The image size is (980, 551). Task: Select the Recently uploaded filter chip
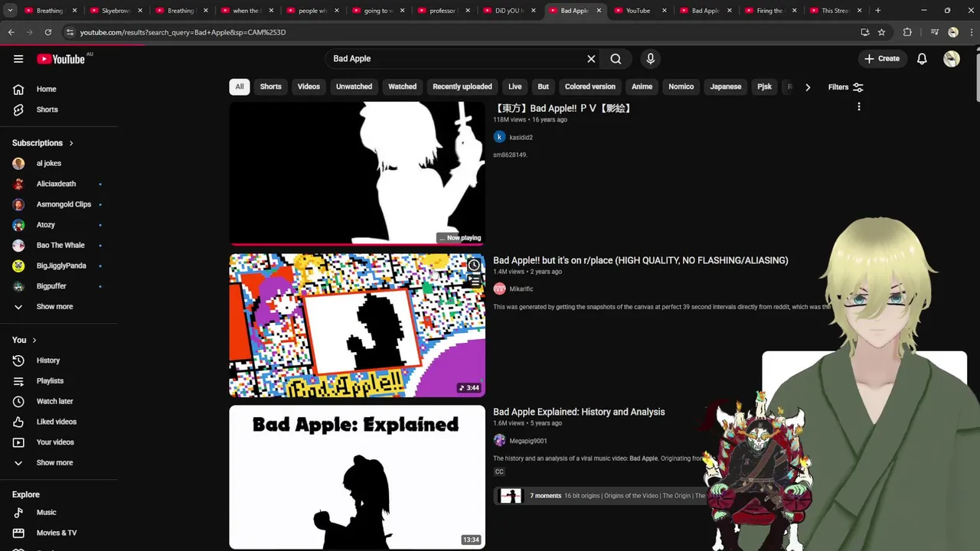(x=462, y=86)
